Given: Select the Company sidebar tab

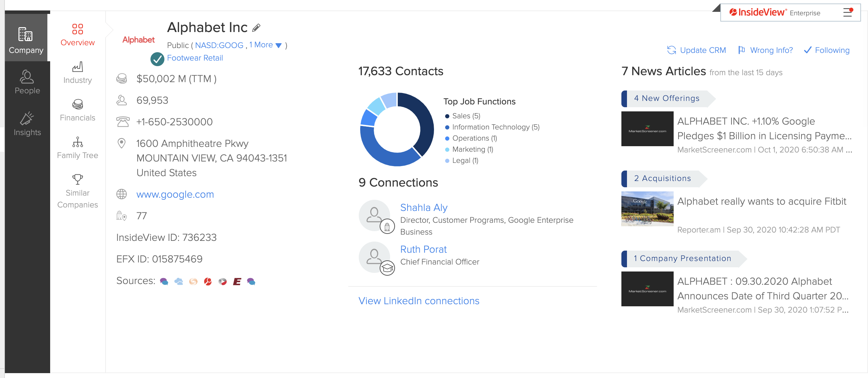Looking at the screenshot, I should pyautogui.click(x=26, y=40).
